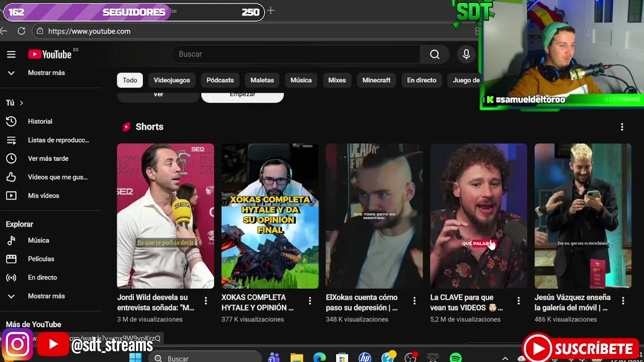Open title 'ElXokas cuenta cómo paso su depresión'

pyautogui.click(x=362, y=302)
